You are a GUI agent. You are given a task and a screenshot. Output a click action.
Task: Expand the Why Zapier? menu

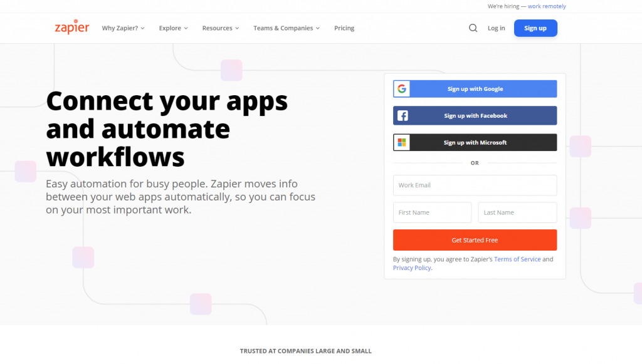click(x=124, y=28)
